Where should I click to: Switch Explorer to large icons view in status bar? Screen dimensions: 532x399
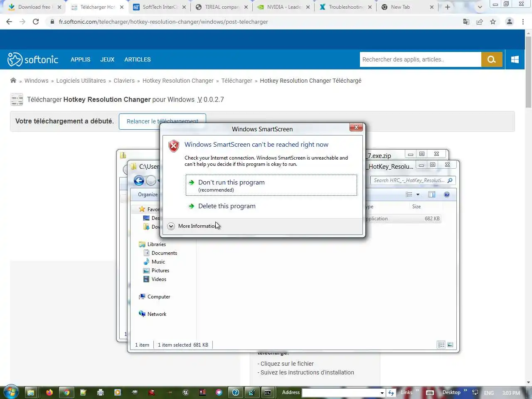pos(450,345)
